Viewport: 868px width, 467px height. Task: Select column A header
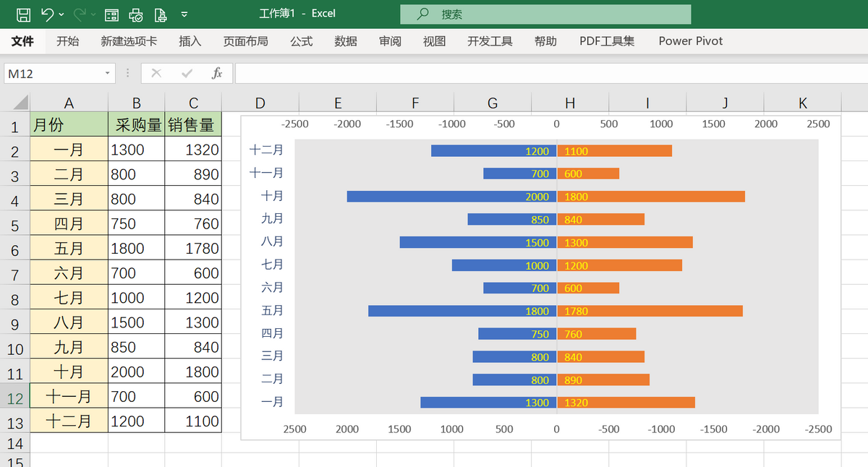(x=69, y=103)
